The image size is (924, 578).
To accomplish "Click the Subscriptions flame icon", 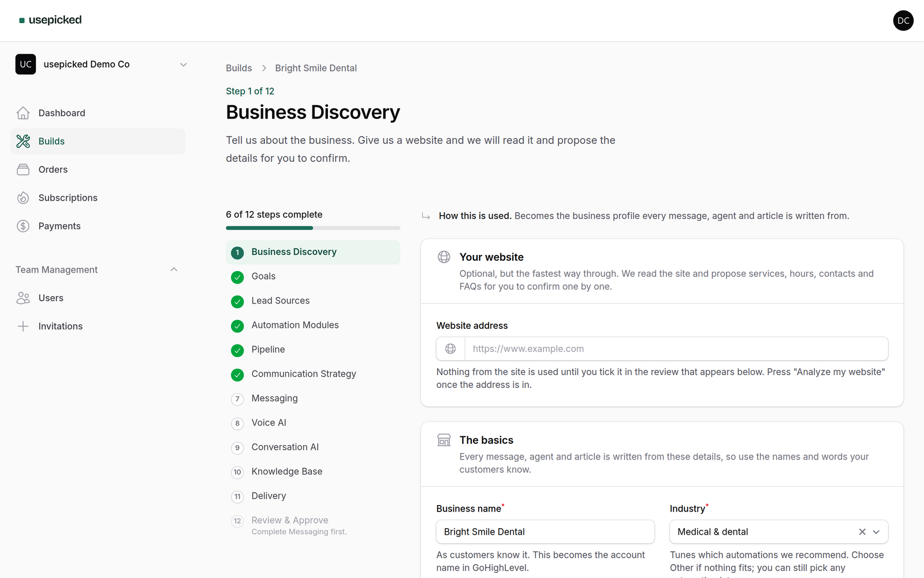I will [x=23, y=198].
